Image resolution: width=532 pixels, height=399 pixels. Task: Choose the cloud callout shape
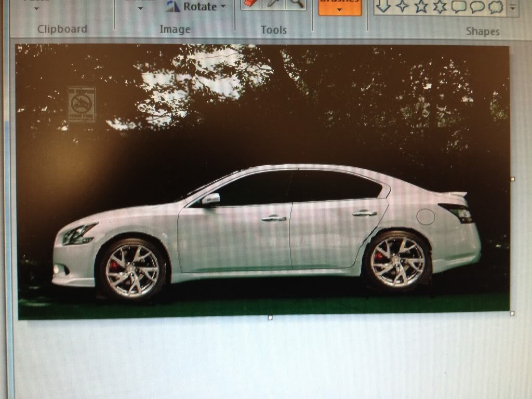click(x=496, y=7)
